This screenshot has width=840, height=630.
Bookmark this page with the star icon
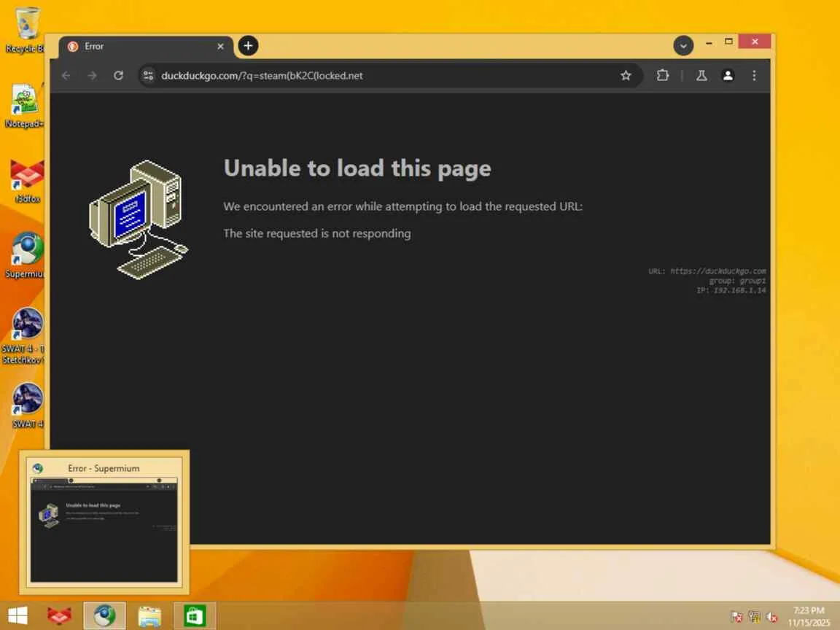pos(626,76)
